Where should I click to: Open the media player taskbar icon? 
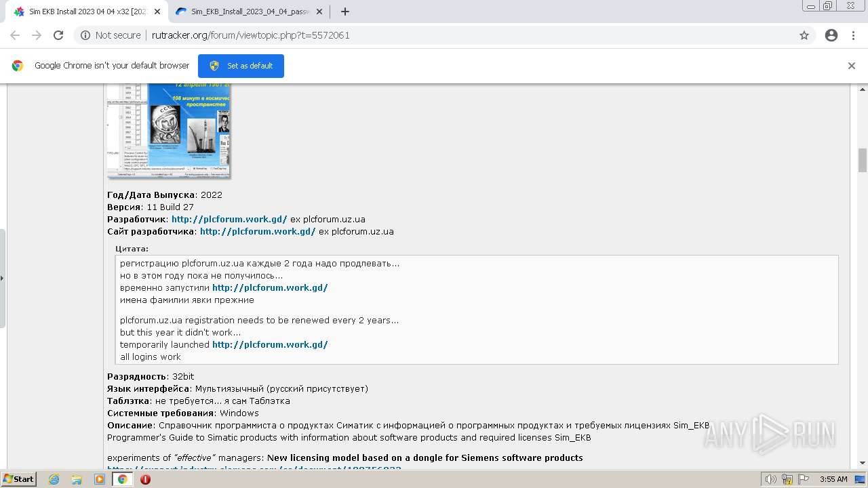(100, 479)
